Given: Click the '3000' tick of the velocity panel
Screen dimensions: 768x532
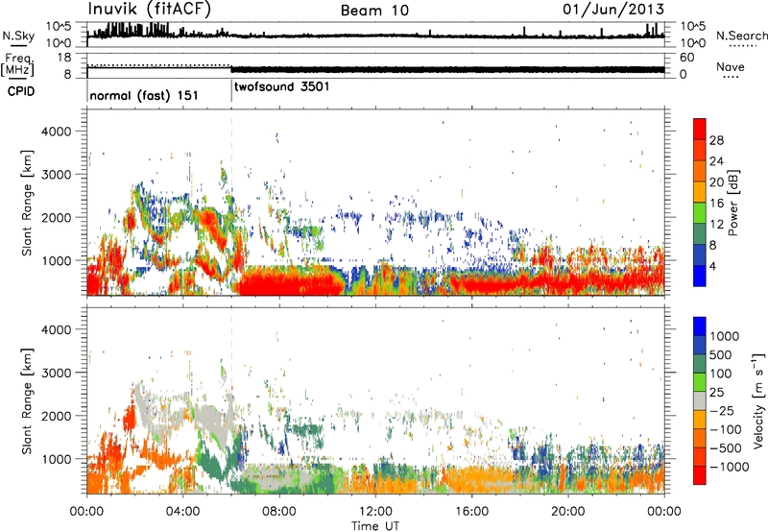Looking at the screenshot, I should click(x=57, y=373).
